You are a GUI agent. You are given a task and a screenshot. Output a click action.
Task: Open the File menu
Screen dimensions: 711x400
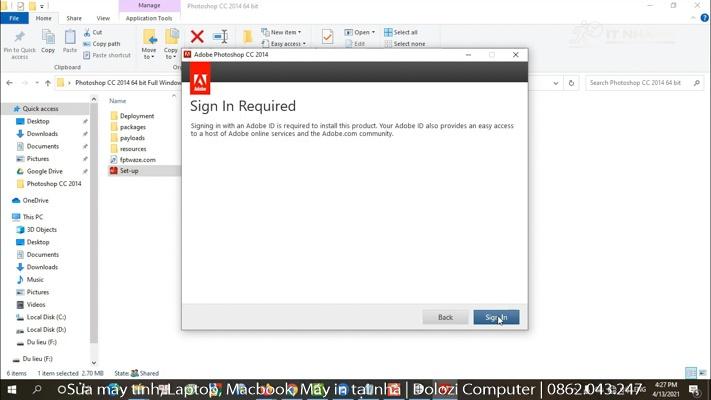pyautogui.click(x=15, y=18)
